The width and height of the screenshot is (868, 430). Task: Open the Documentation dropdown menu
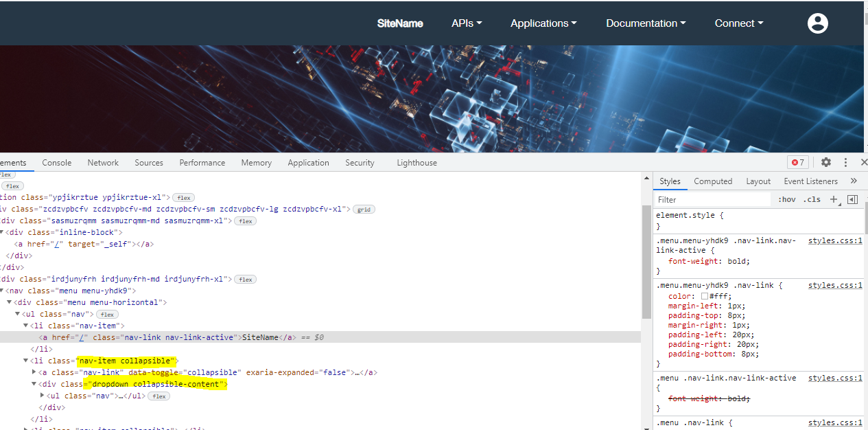point(646,23)
